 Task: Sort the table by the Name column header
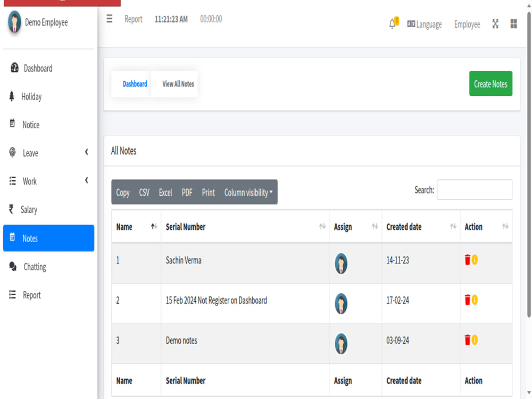[136, 227]
